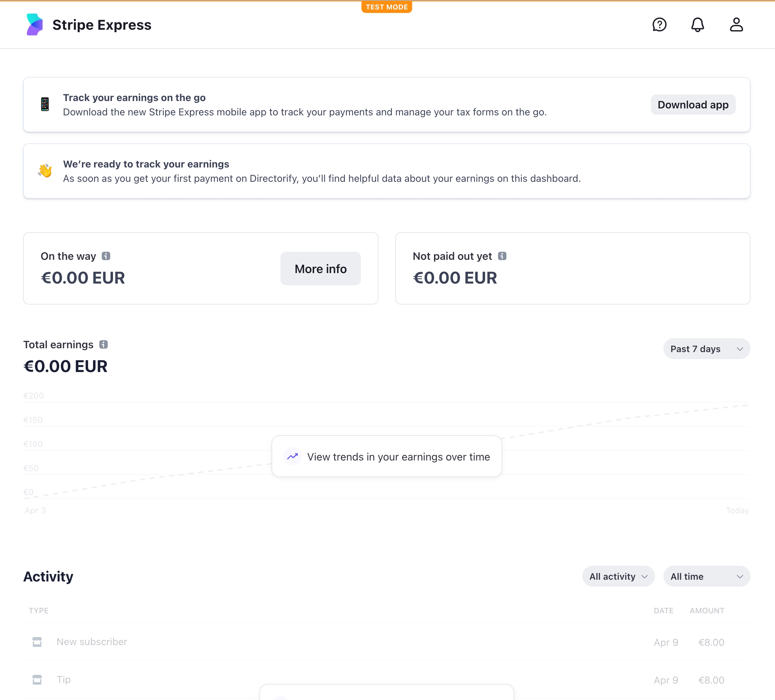This screenshot has height=700, width=775.
Task: Click the Tip row storefront icon
Action: click(37, 680)
